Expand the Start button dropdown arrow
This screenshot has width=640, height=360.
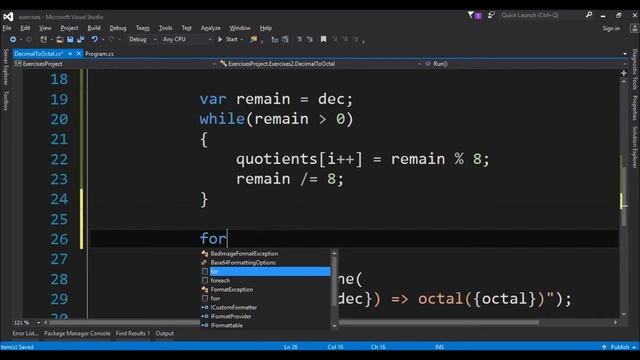(242, 40)
